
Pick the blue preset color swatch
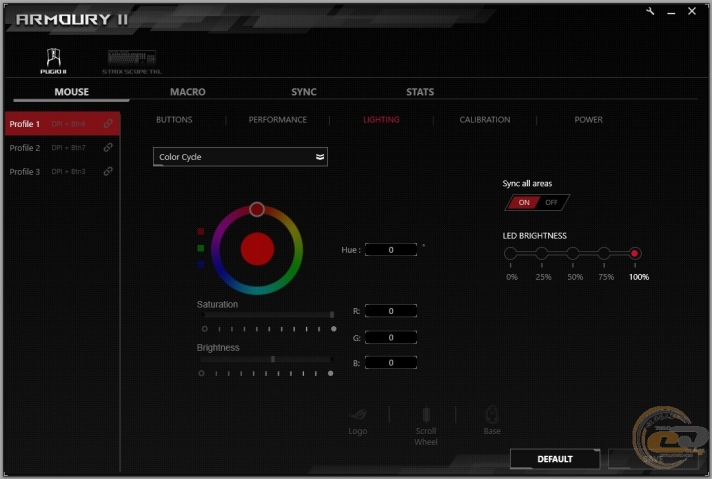pyautogui.click(x=201, y=264)
